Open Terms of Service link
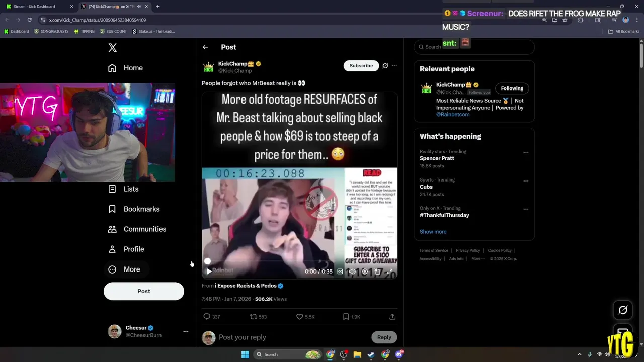Image resolution: width=644 pixels, height=362 pixels. pyautogui.click(x=434, y=251)
